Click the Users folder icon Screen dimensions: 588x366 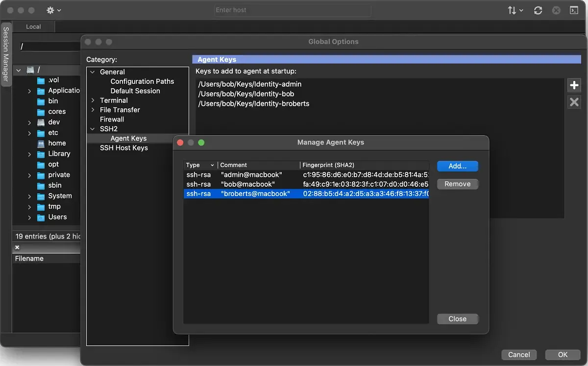click(x=41, y=217)
